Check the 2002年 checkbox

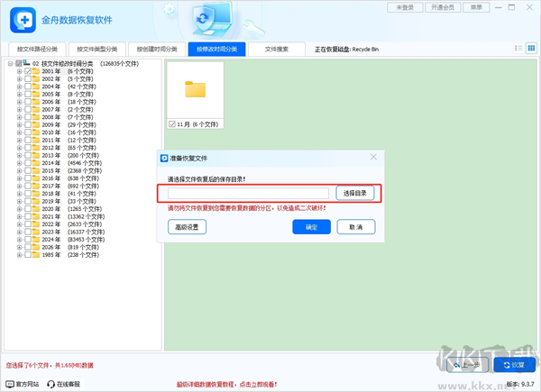tap(28, 79)
